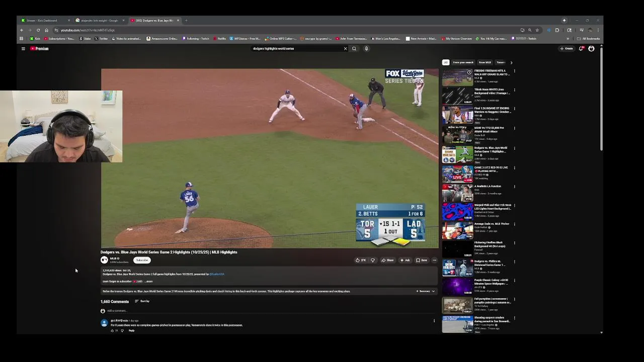Go back with browser back arrow
This screenshot has width=644, height=362.
click(x=22, y=30)
